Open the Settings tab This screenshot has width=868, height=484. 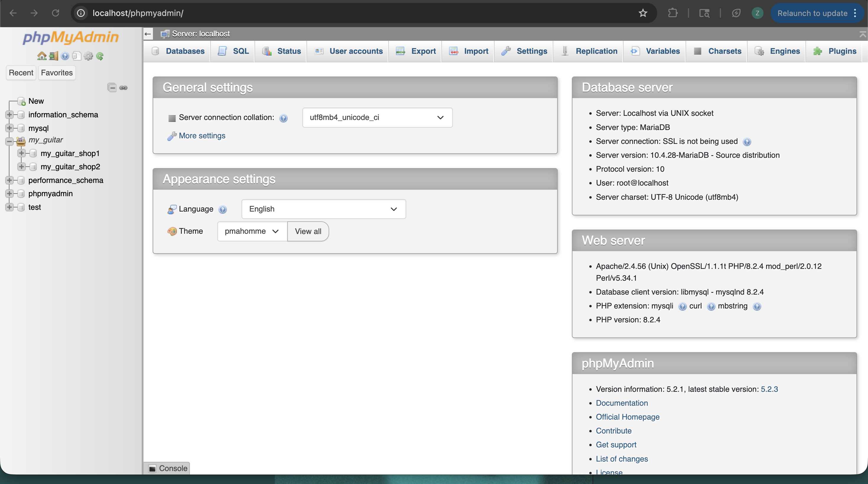[x=524, y=51]
